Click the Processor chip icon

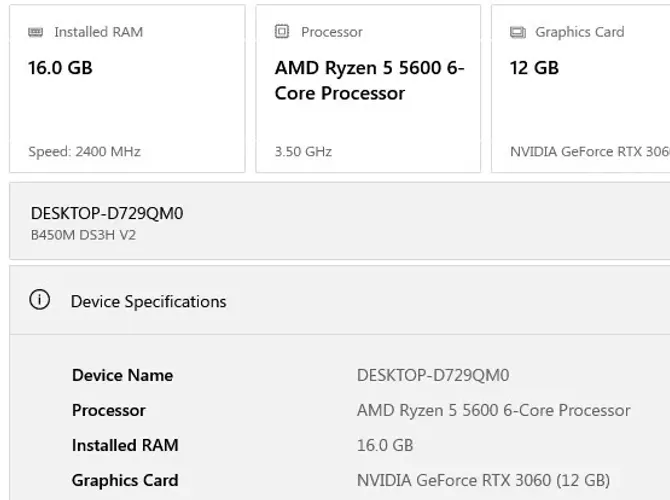[x=282, y=31]
